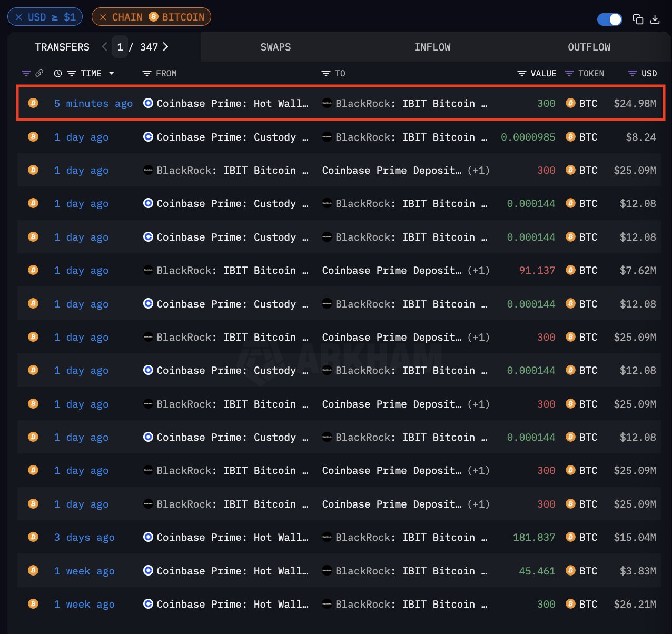Go to next transfers page

(x=165, y=47)
